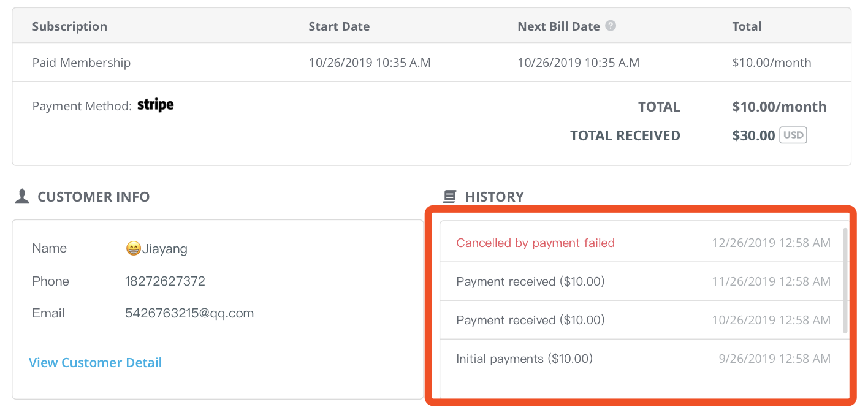The width and height of the screenshot is (868, 418).
Task: Click the History panel scrollbar
Action: point(845,281)
